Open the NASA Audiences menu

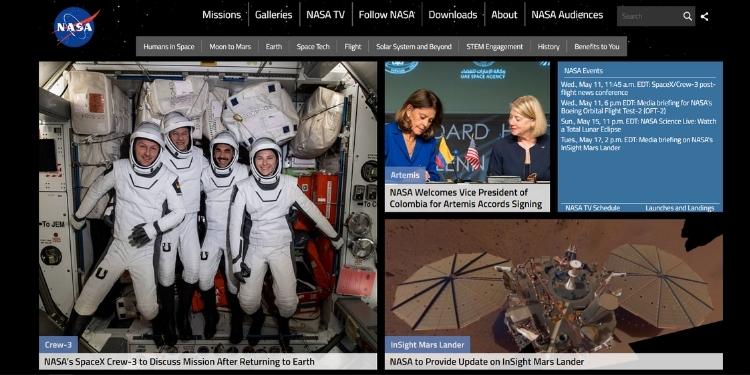pyautogui.click(x=567, y=15)
